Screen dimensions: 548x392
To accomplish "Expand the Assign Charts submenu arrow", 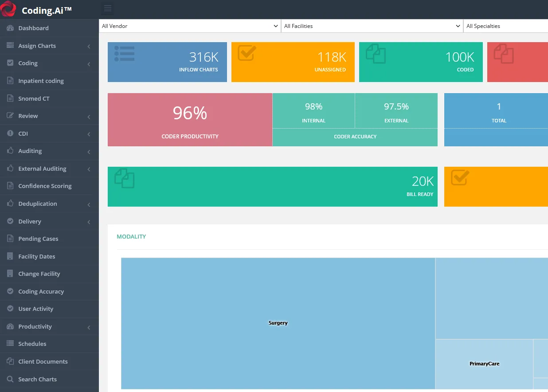I will pyautogui.click(x=89, y=46).
